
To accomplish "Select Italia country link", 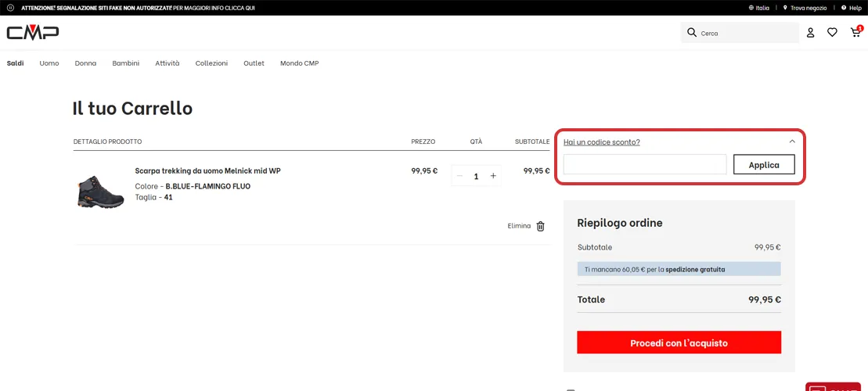I will [x=763, y=8].
